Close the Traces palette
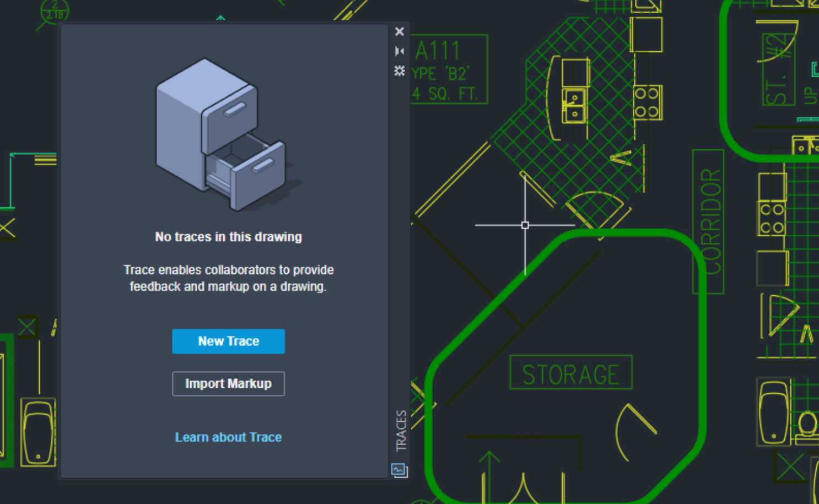819x504 pixels. (x=400, y=31)
